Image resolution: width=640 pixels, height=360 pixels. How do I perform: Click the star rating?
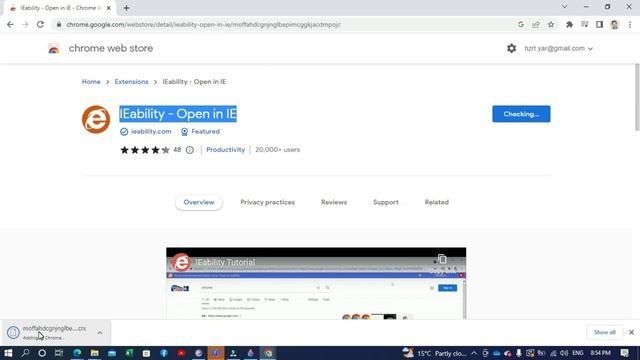point(145,150)
